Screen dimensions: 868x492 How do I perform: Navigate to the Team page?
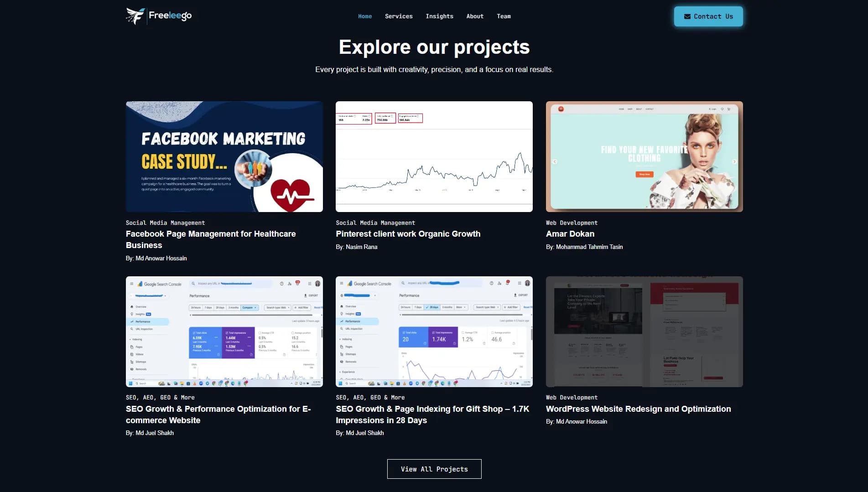point(504,16)
